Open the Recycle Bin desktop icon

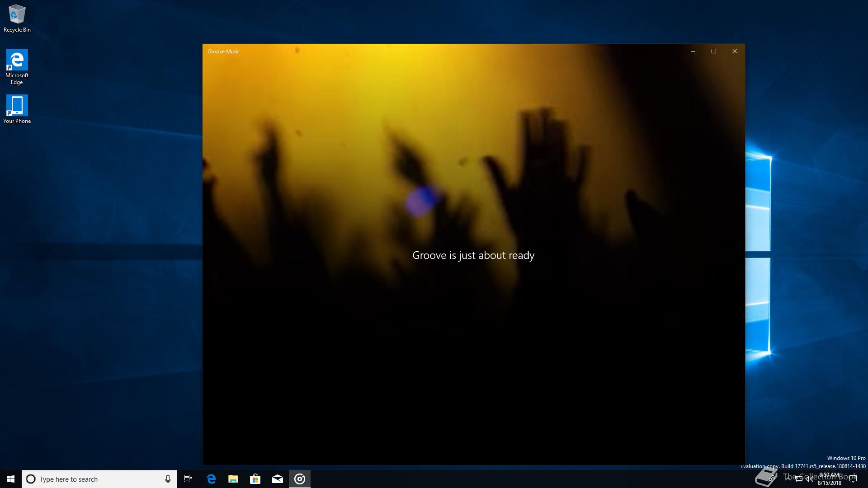click(17, 19)
